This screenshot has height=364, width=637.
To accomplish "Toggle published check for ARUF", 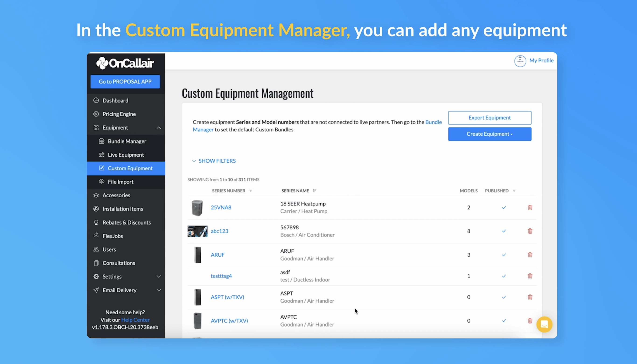I will tap(504, 255).
